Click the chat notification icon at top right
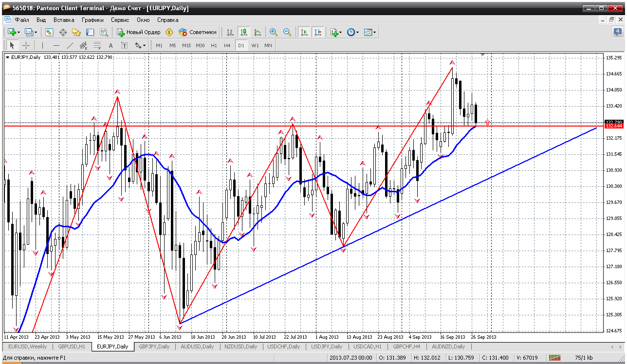The height and width of the screenshot is (364, 627). pyautogui.click(x=618, y=32)
